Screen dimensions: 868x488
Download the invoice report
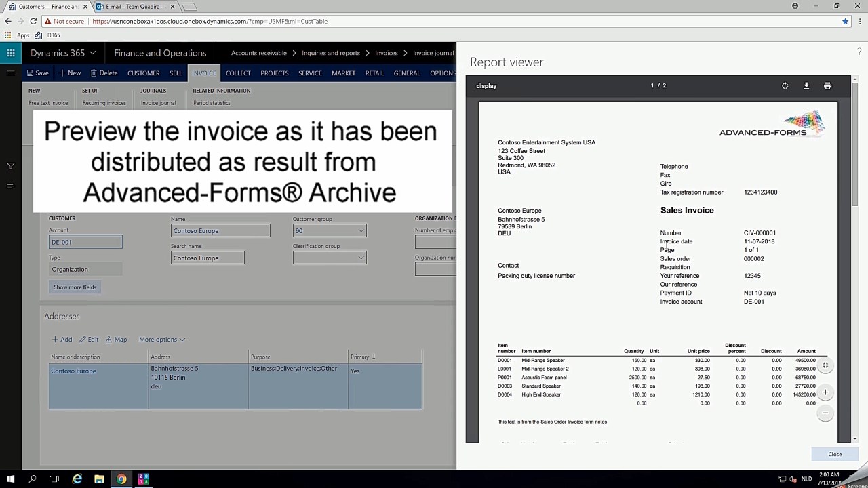point(806,86)
